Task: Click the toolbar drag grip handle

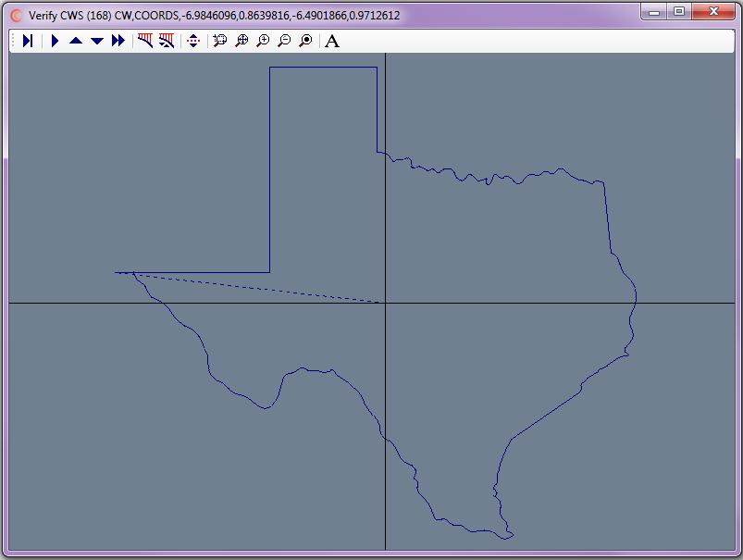Action: click(13, 41)
